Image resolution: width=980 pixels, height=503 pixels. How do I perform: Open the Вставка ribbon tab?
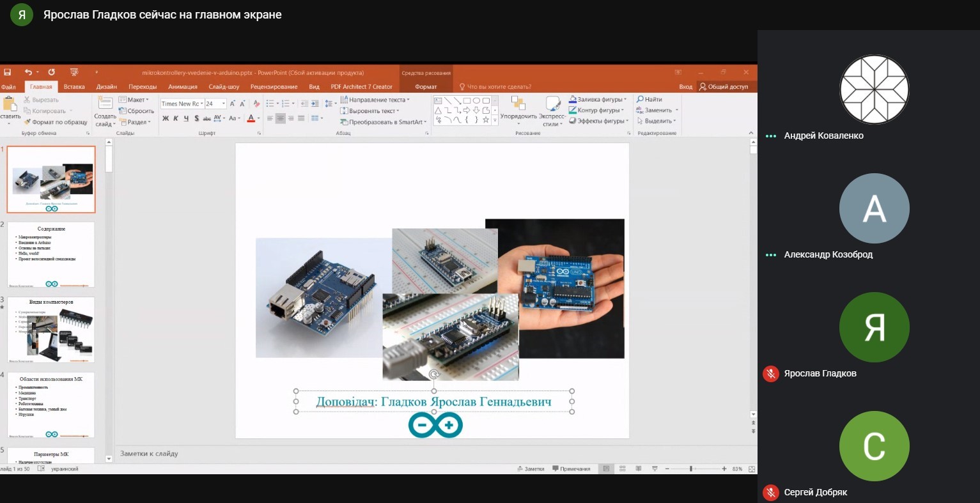[x=74, y=87]
